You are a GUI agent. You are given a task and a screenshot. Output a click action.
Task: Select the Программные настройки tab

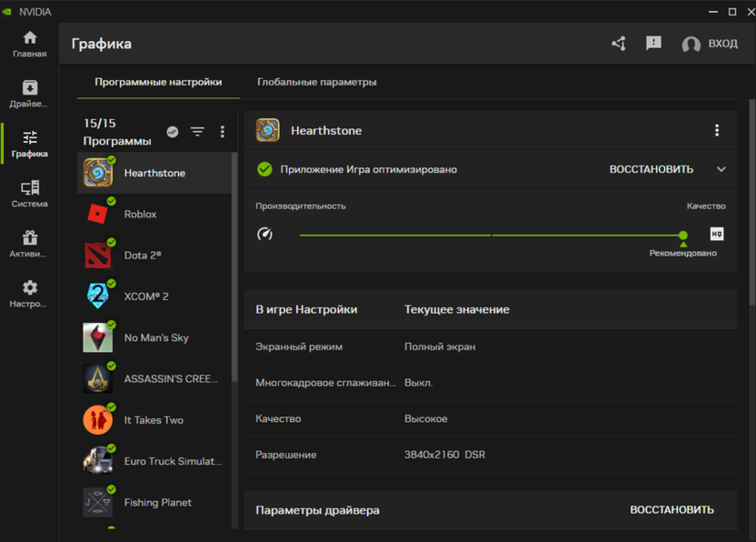158,82
